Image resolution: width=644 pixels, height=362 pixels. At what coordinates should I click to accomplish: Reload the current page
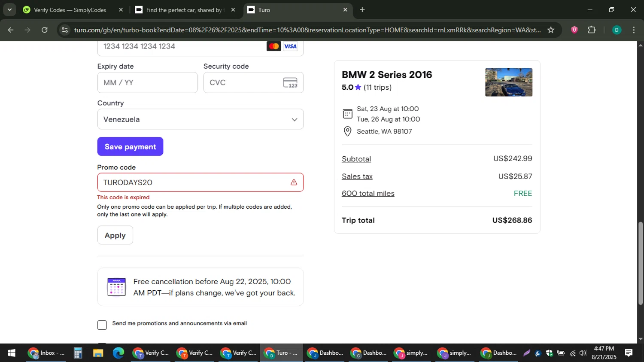point(45,30)
